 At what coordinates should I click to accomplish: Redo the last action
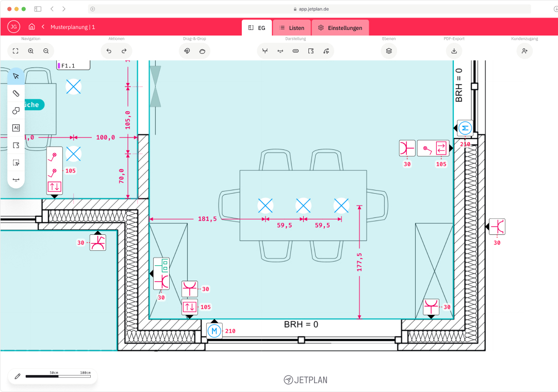(124, 51)
